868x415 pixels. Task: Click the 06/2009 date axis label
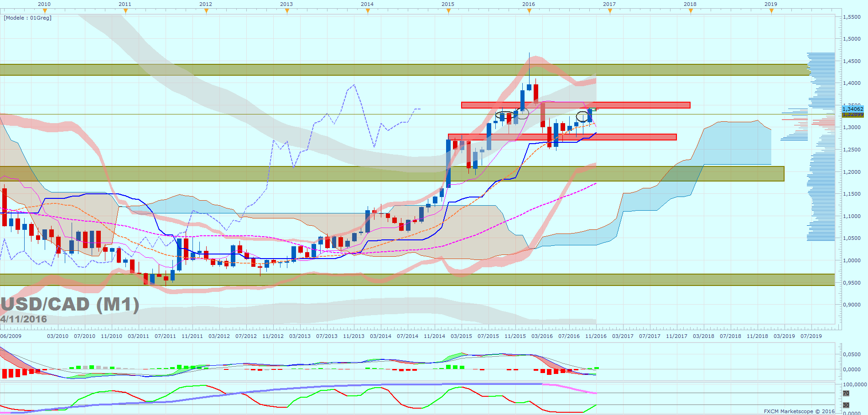[11, 336]
